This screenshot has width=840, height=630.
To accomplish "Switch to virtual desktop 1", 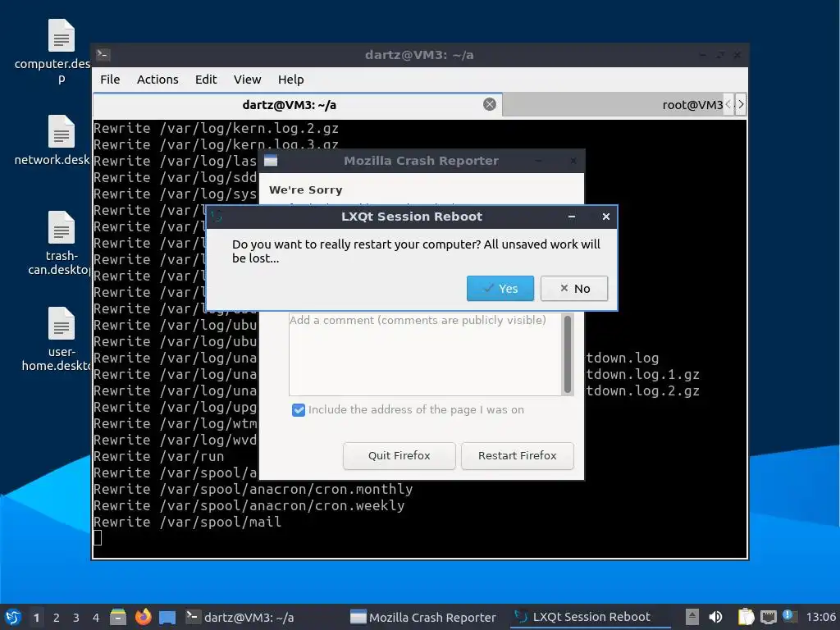I will (x=36, y=618).
